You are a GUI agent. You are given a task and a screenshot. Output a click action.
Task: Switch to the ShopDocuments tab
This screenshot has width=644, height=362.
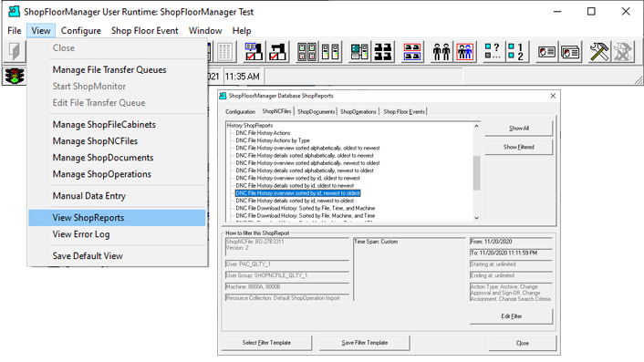point(316,111)
